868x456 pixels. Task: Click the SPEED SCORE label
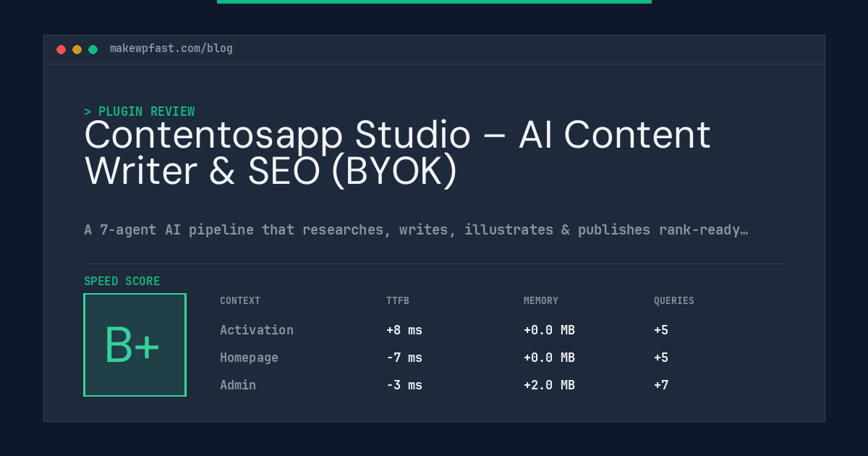click(x=122, y=282)
